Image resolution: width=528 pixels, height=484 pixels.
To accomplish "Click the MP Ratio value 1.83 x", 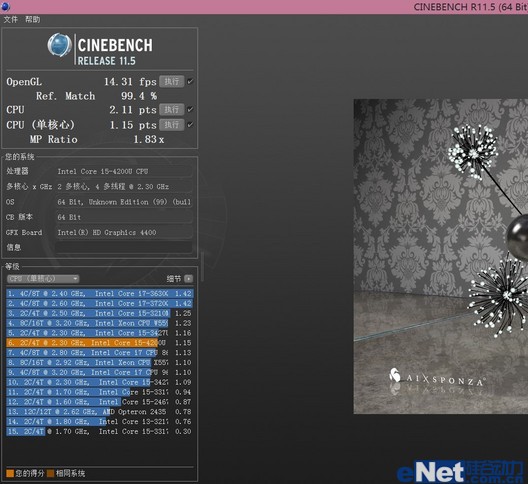I will (x=148, y=139).
